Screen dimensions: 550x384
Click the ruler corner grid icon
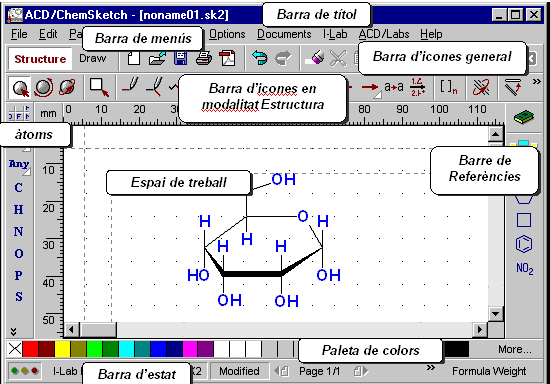(19, 113)
